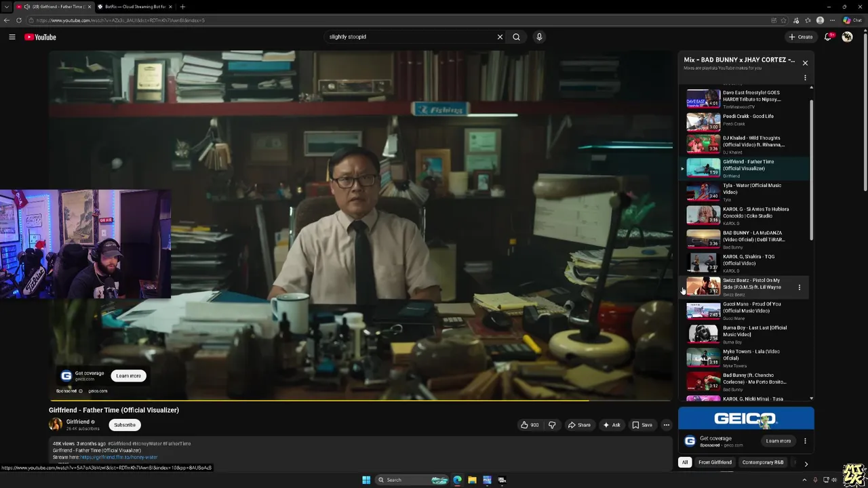868x488 pixels.
Task: Start voice search with the microphone
Action: click(x=539, y=37)
